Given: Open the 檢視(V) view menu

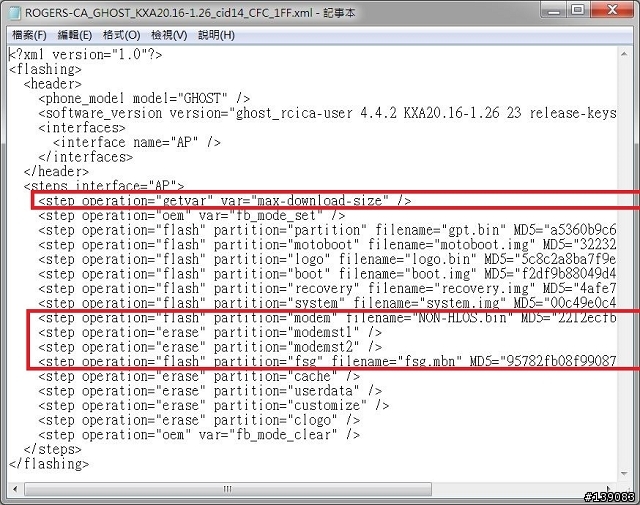Looking at the screenshot, I should coord(169,35).
